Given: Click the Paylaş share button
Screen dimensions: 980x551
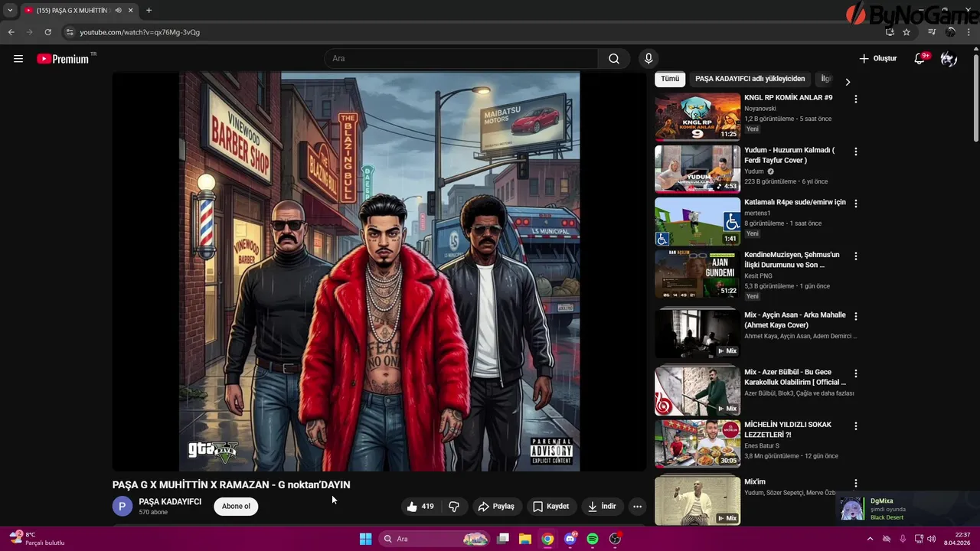Looking at the screenshot, I should [496, 506].
